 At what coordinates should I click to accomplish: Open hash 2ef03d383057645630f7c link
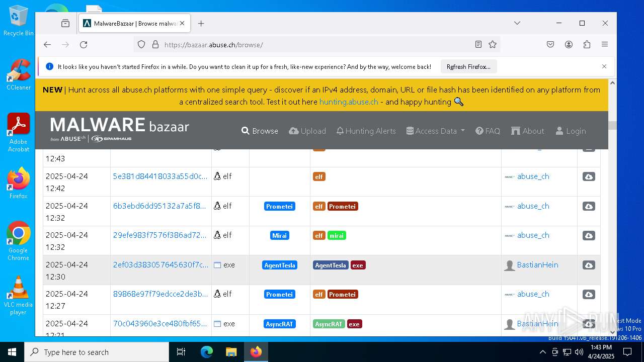160,264
